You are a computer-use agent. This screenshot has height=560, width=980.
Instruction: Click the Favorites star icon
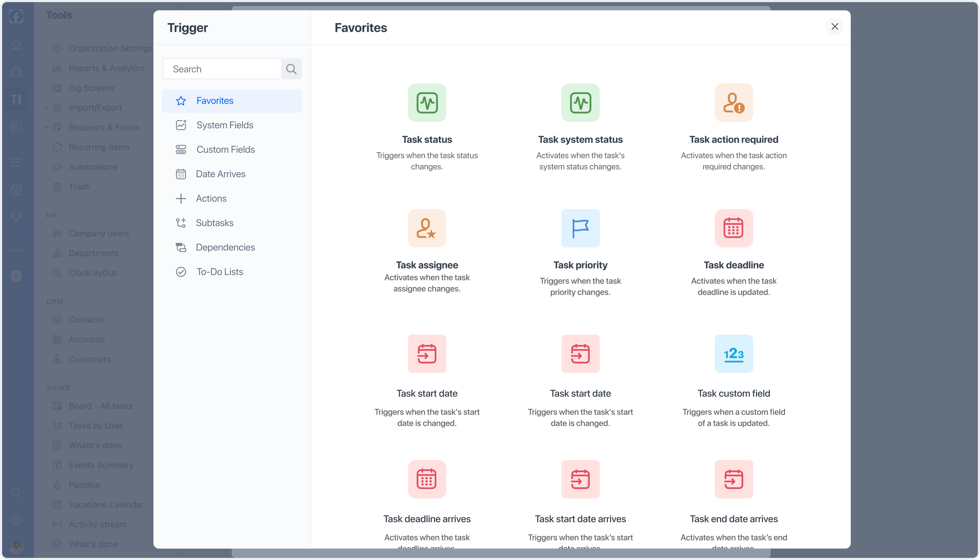coord(181,101)
